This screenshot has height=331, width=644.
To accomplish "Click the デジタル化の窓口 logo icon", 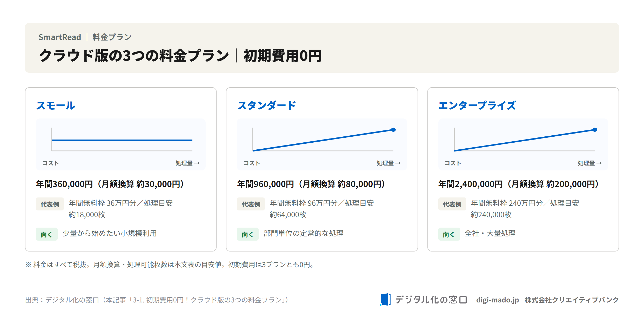I will click(x=385, y=300).
